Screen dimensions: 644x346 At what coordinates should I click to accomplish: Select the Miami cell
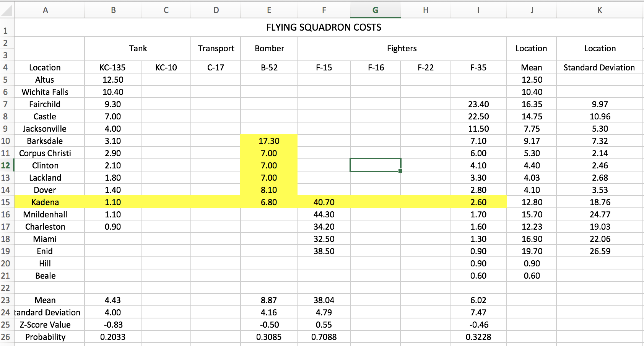point(49,239)
